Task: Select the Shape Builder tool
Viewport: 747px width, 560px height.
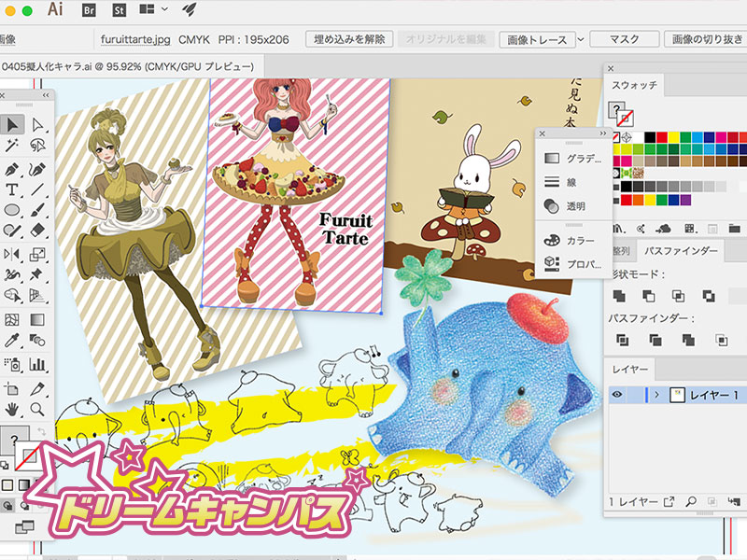Action: 12,295
